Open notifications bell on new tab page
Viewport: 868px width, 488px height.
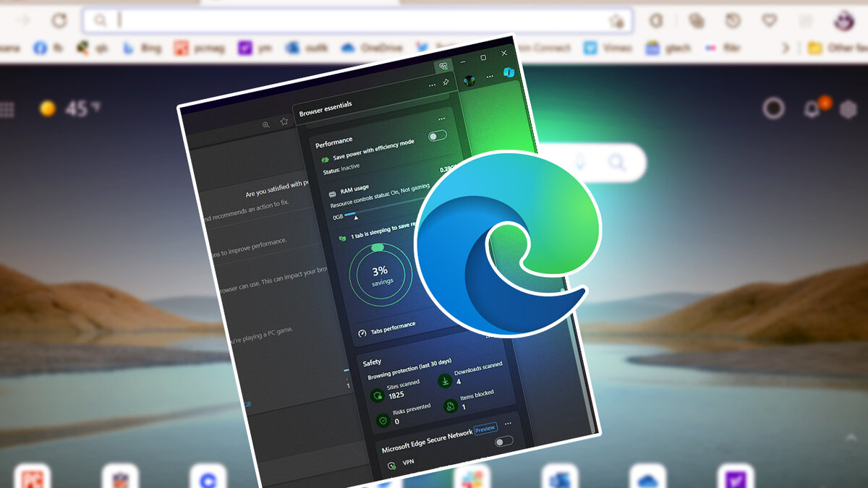814,108
